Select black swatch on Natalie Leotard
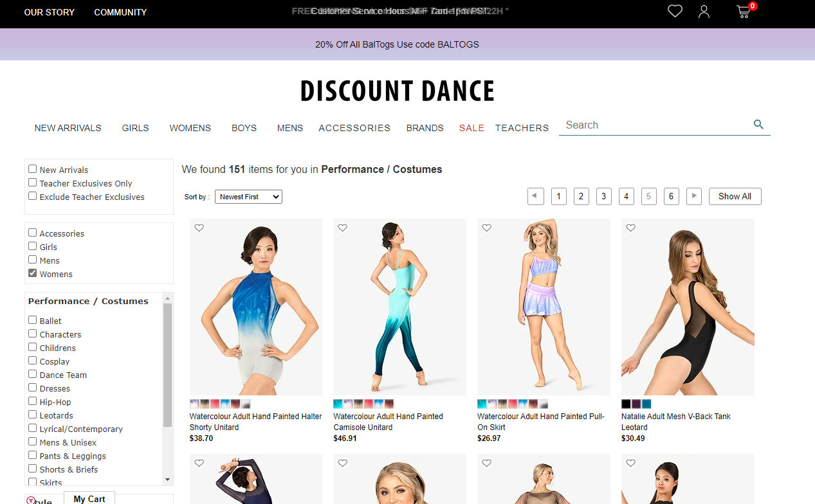The height and width of the screenshot is (504, 815). coord(626,404)
